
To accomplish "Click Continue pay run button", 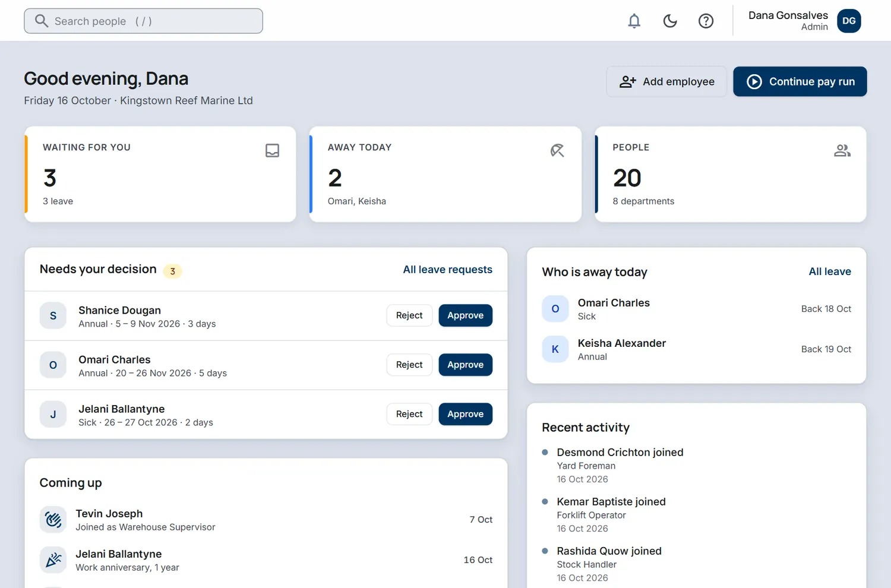I will [x=800, y=81].
